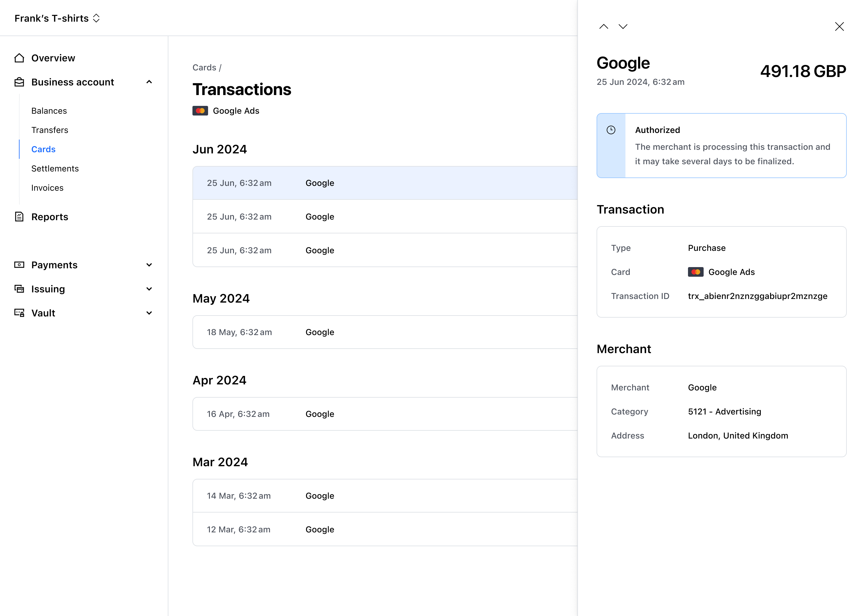Screen dimensions: 866x616
Task: Click the Payments cash icon
Action: [x=19, y=265]
